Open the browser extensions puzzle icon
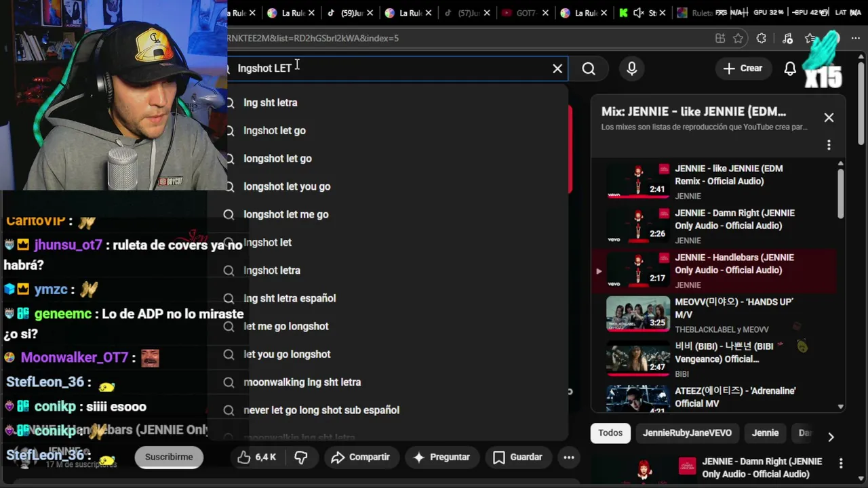This screenshot has height=488, width=868. tap(762, 39)
